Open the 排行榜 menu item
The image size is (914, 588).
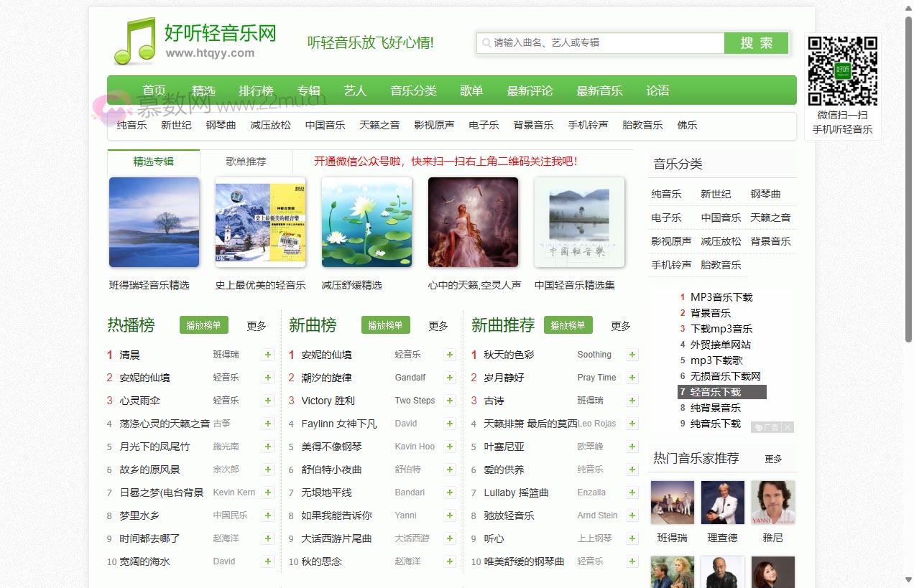point(257,90)
